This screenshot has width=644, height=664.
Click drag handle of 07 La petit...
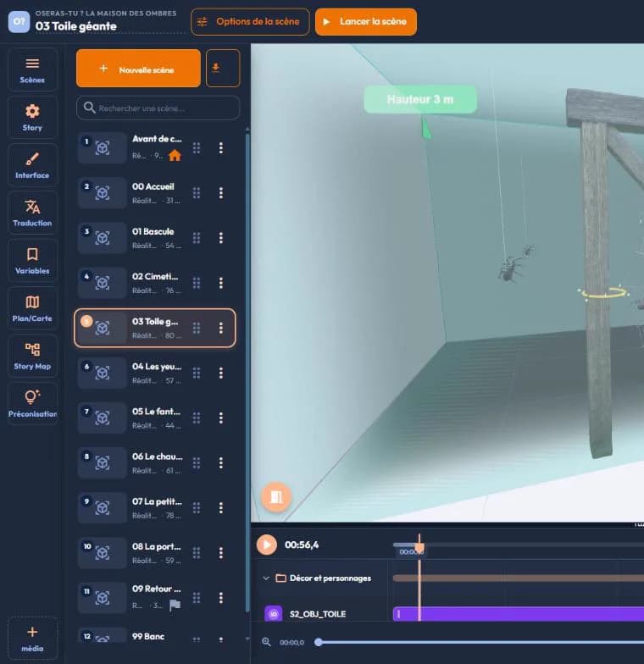[197, 508]
